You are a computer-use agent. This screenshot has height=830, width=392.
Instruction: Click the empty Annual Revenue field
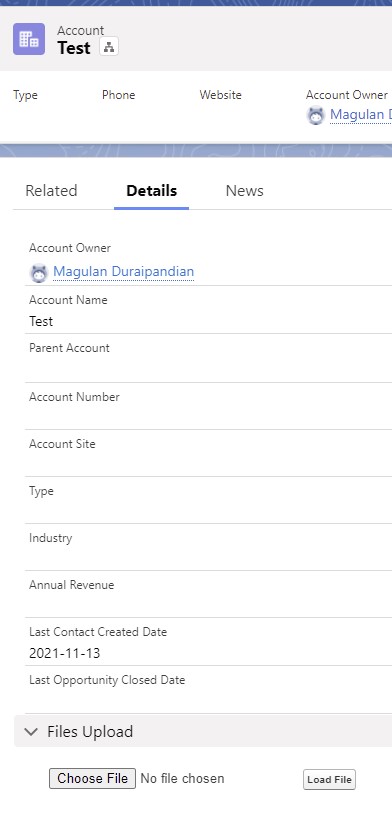pyautogui.click(x=208, y=605)
